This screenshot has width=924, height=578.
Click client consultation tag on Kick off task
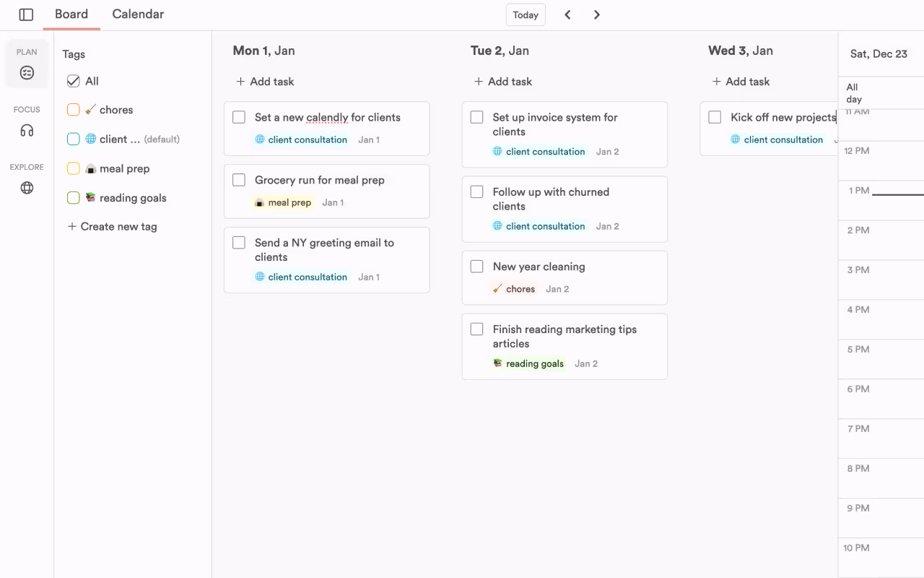pyautogui.click(x=777, y=139)
